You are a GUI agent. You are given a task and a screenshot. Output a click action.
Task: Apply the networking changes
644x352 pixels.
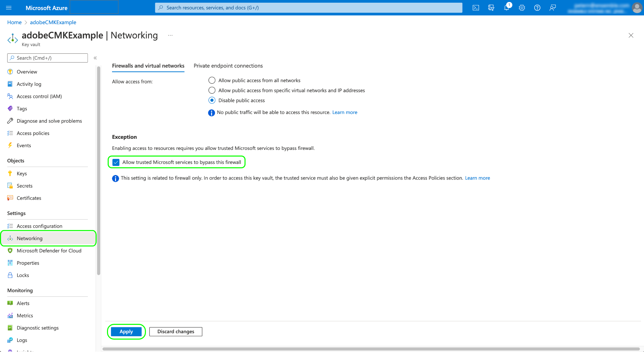(126, 332)
